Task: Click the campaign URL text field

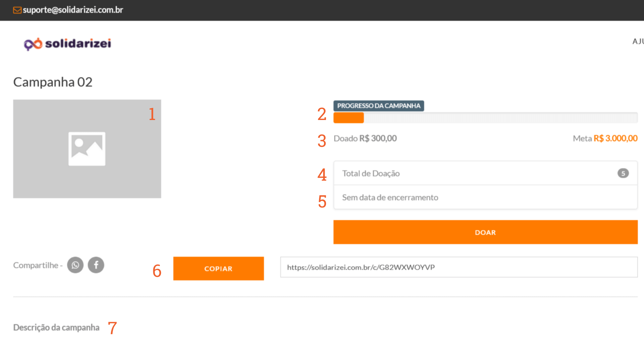Action: (459, 267)
